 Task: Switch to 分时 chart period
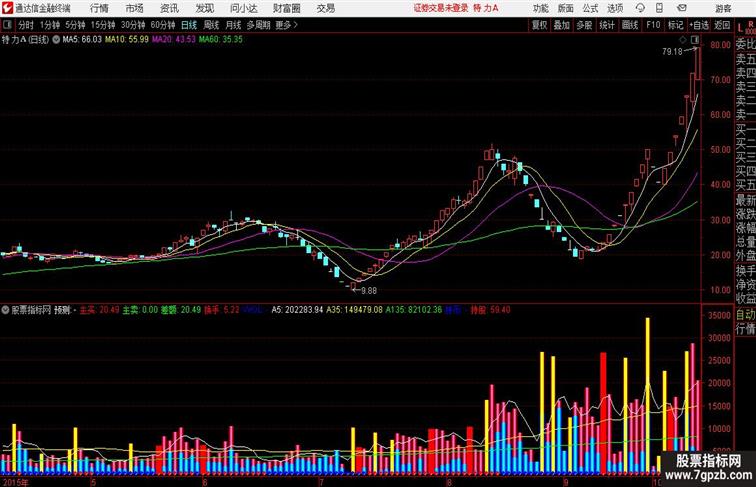tap(26, 25)
